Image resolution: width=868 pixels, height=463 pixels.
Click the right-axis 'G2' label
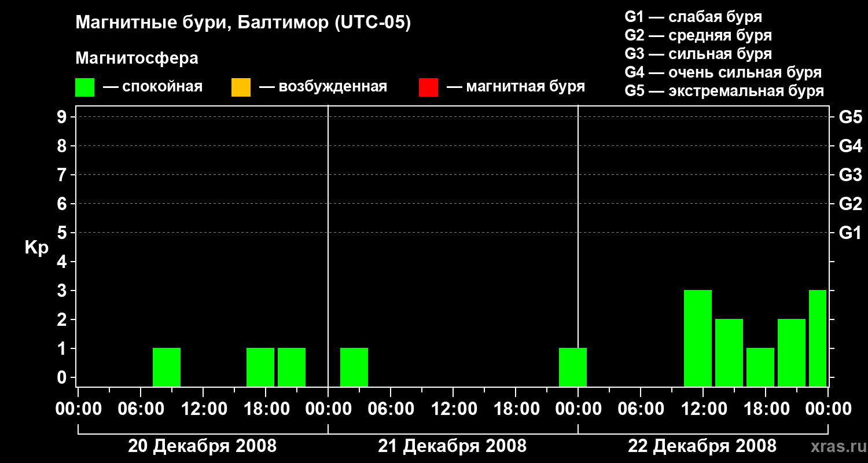pyautogui.click(x=850, y=204)
